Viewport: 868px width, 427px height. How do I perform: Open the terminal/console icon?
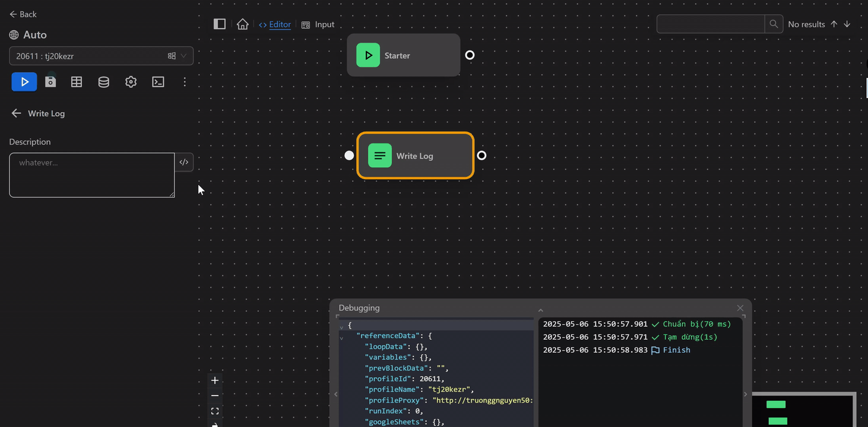158,81
